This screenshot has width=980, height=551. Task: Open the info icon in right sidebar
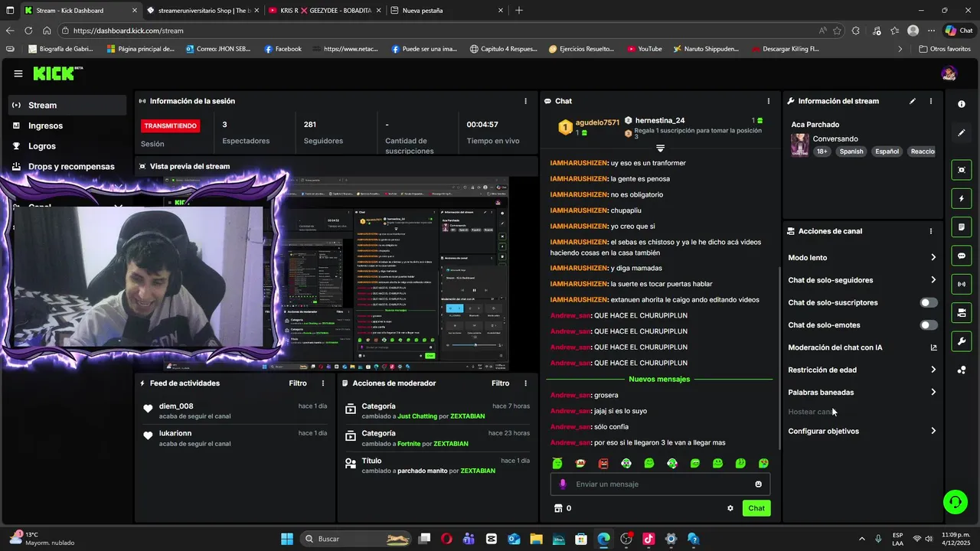[x=962, y=104]
